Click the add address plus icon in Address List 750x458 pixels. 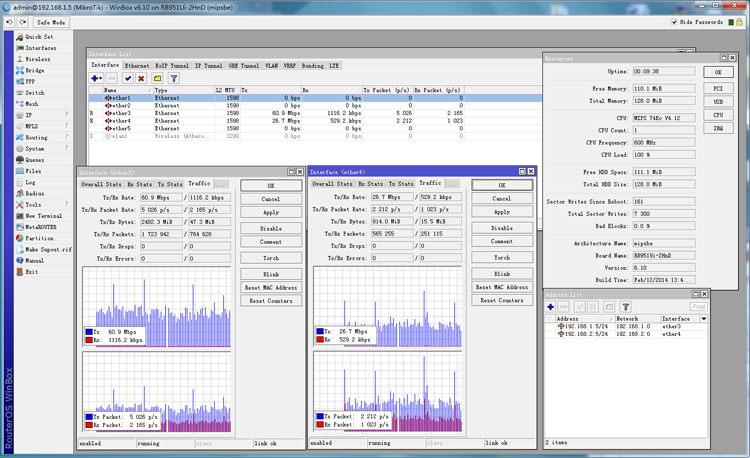550,306
